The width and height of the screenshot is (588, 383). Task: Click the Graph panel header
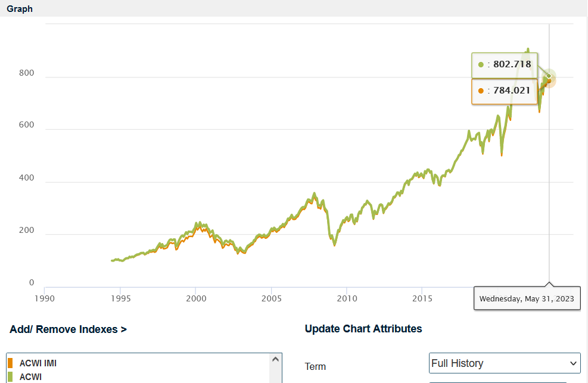pos(20,8)
